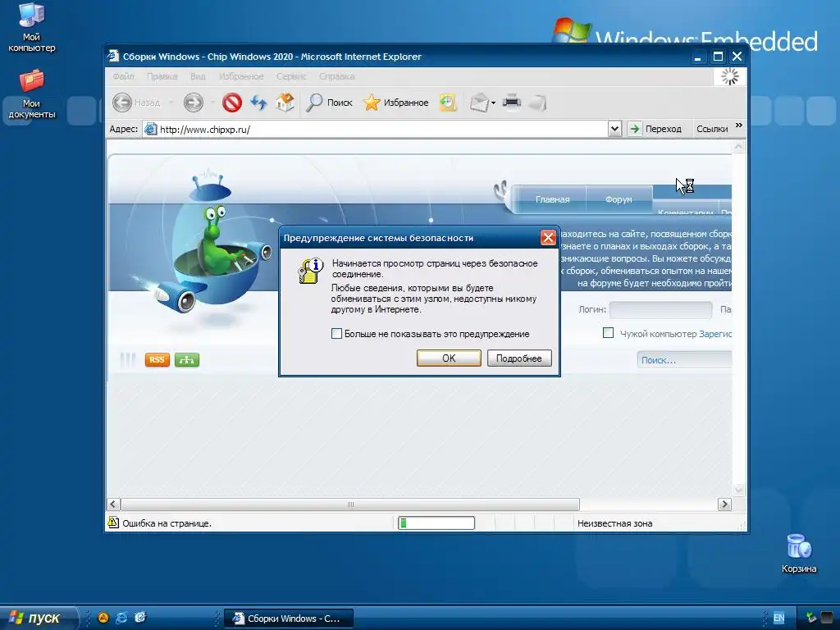Open Favorites (Избранное) star button
The image size is (840, 630).
tap(396, 103)
